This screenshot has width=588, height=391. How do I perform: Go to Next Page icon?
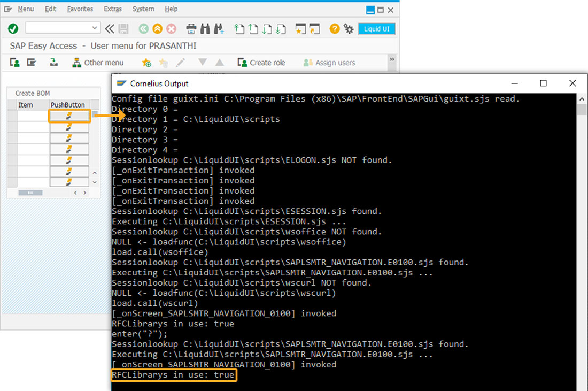tap(267, 29)
